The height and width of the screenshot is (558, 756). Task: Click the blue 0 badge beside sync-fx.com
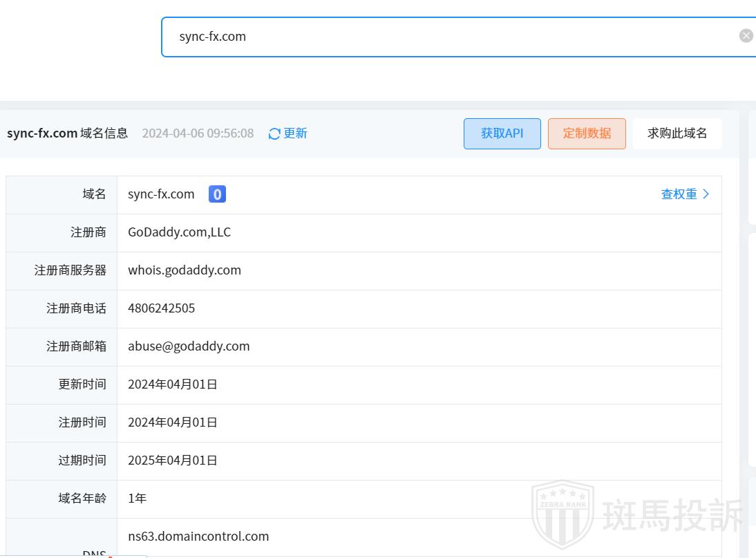(217, 194)
